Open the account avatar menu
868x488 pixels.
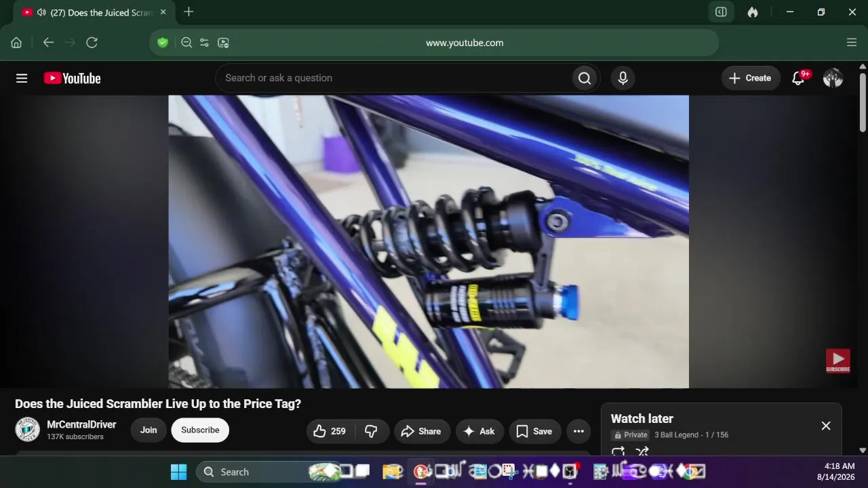coord(833,79)
